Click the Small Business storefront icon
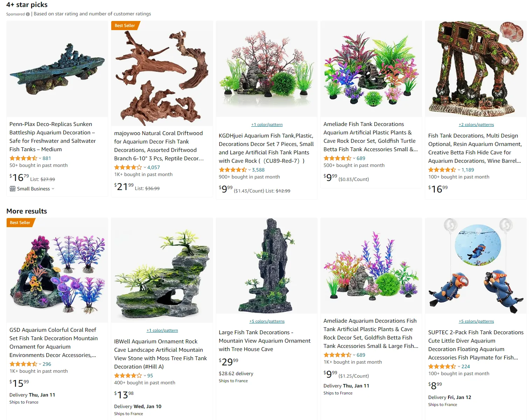 13,189
